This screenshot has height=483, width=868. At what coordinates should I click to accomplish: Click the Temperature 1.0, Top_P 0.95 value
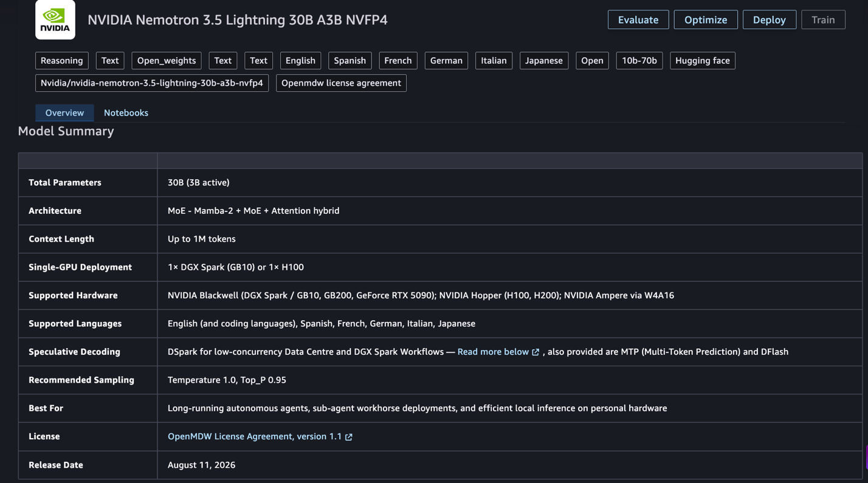pyautogui.click(x=227, y=380)
